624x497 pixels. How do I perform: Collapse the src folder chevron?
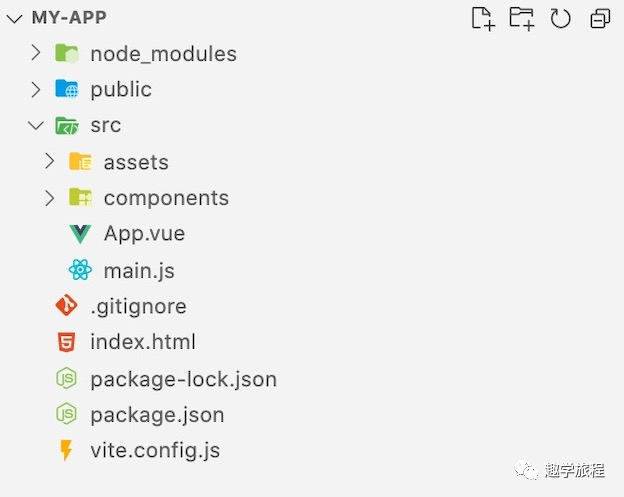[x=36, y=126]
